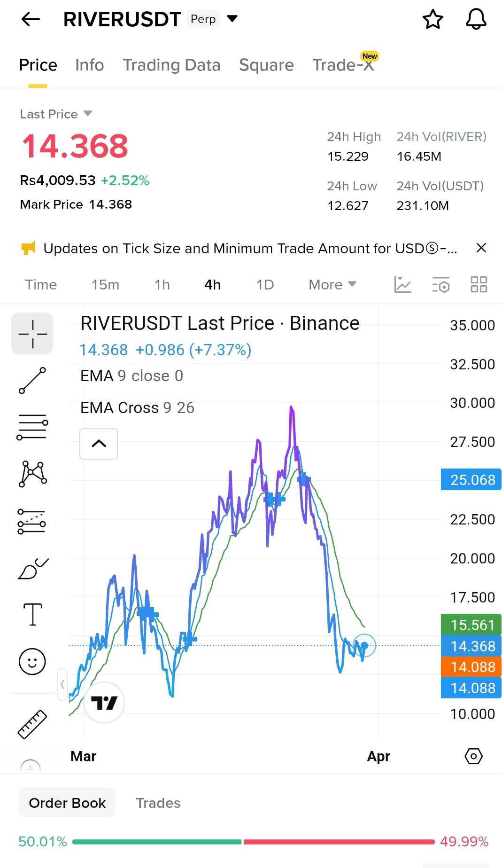Select the Time chart interval

41,285
